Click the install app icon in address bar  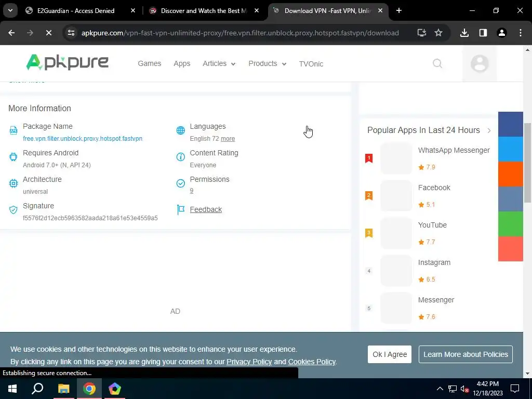421,33
